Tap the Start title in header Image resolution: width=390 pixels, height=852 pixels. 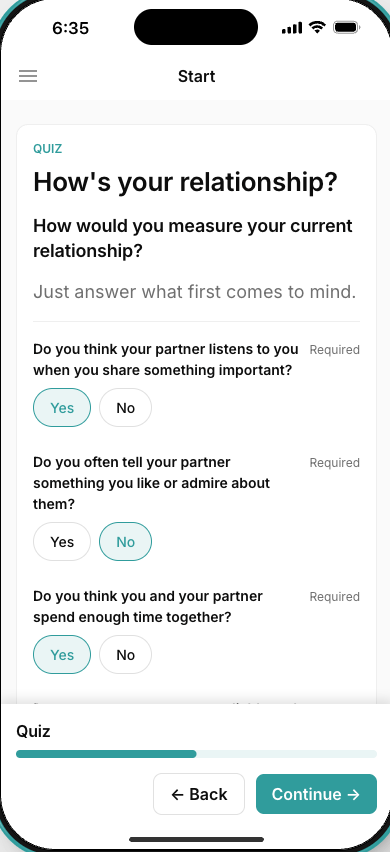[x=197, y=76]
